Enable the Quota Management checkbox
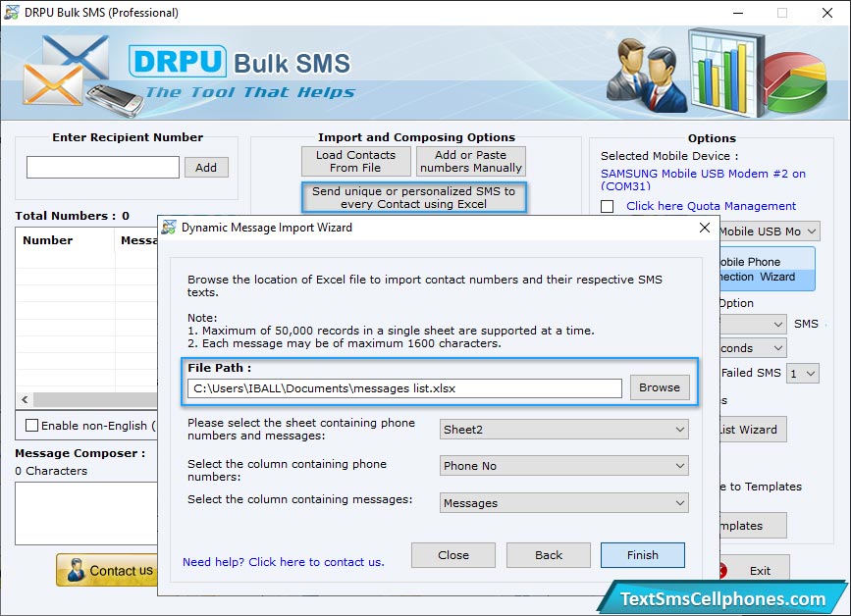The image size is (851, 616). [608, 207]
